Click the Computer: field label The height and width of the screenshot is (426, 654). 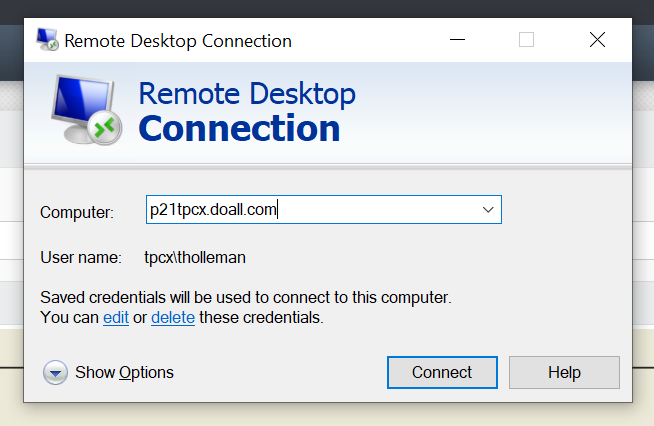pos(77,212)
